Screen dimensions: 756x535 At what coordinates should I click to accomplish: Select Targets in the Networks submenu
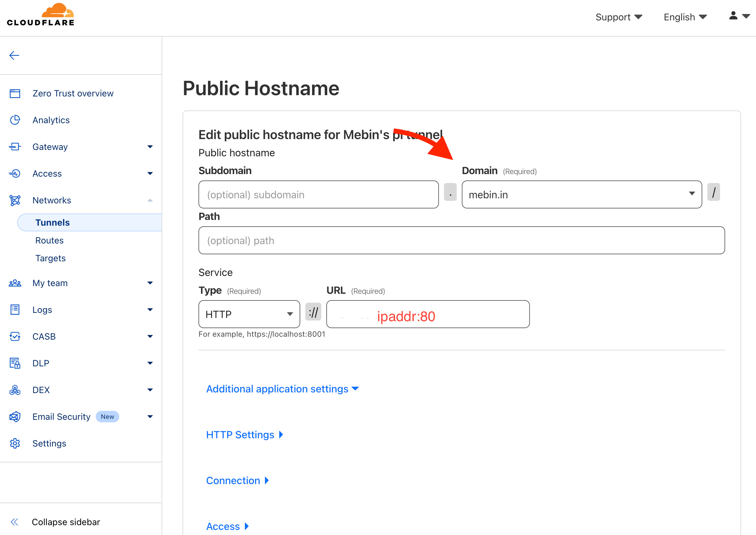click(50, 258)
